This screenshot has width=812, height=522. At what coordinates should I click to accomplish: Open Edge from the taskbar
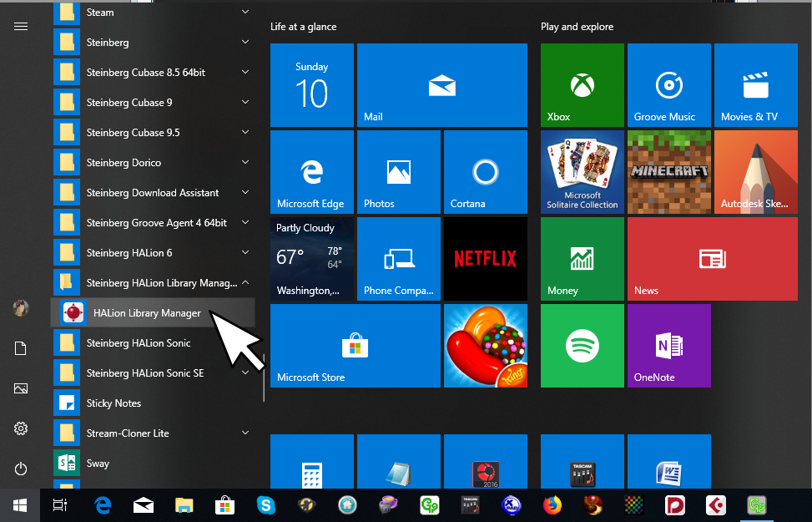click(103, 505)
